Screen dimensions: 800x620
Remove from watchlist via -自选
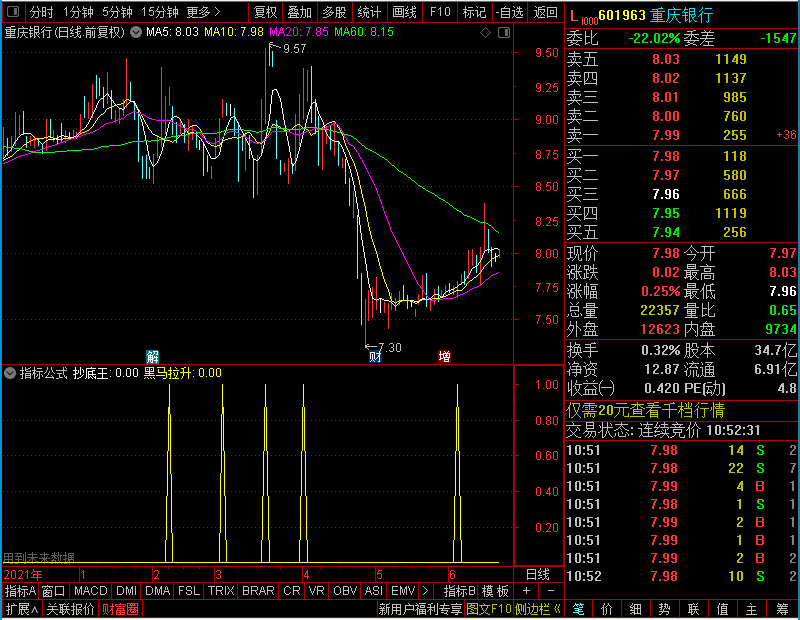tap(510, 12)
